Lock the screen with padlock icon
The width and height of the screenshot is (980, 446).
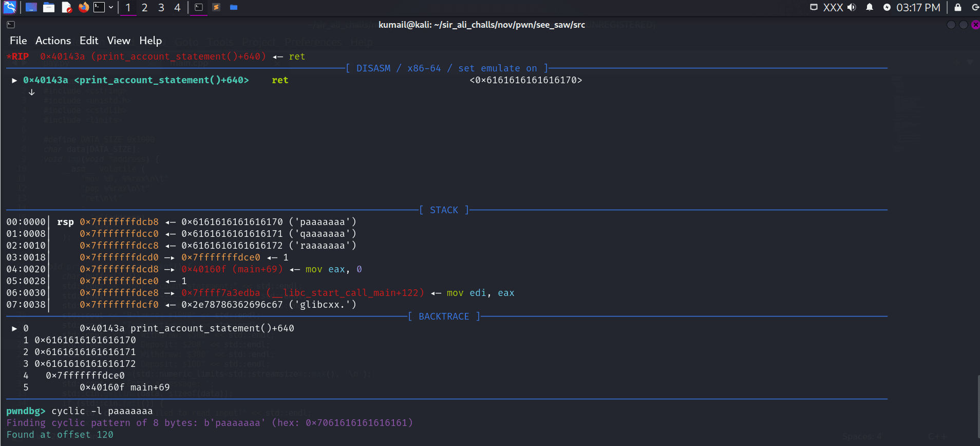point(957,7)
